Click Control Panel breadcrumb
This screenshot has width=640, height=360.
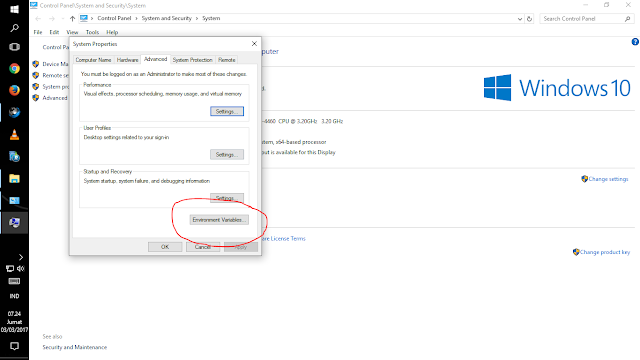click(x=114, y=18)
